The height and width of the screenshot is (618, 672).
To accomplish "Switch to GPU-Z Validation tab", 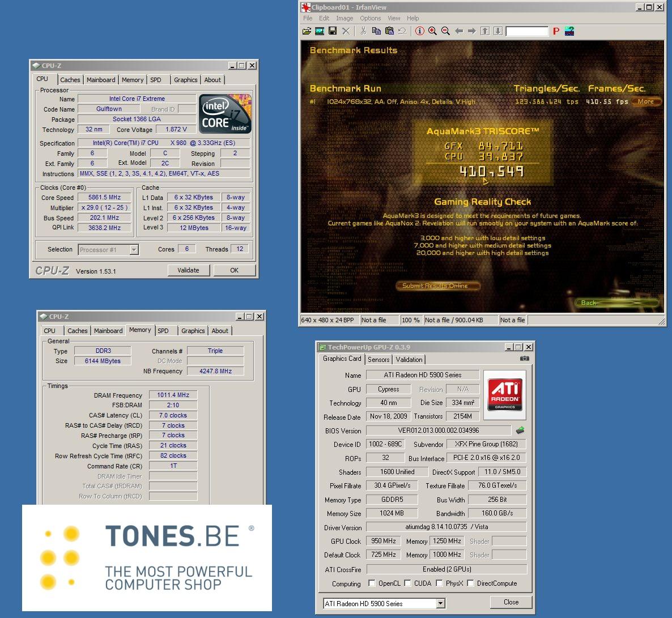I will click(x=409, y=360).
